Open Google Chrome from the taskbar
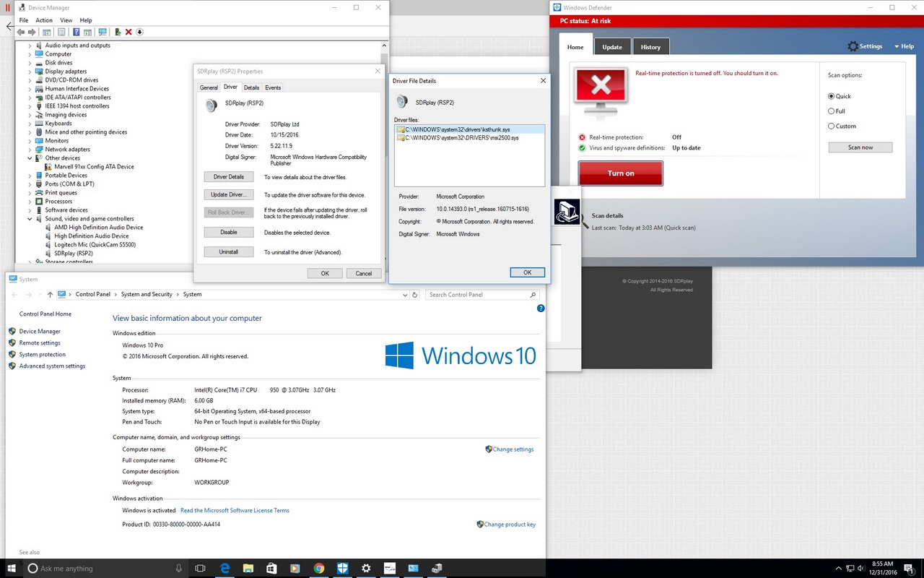Viewport: 924px width, 578px height. tap(319, 569)
